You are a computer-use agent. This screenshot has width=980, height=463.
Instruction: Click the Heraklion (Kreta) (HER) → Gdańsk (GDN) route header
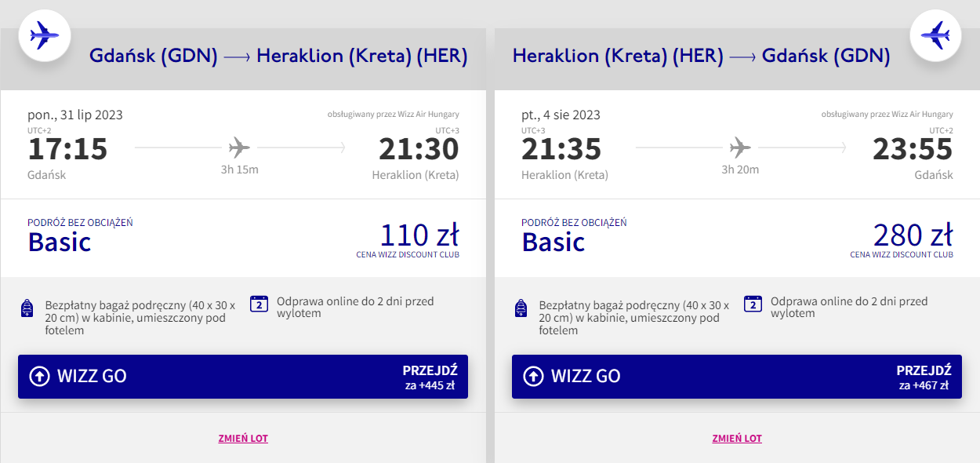tap(701, 56)
